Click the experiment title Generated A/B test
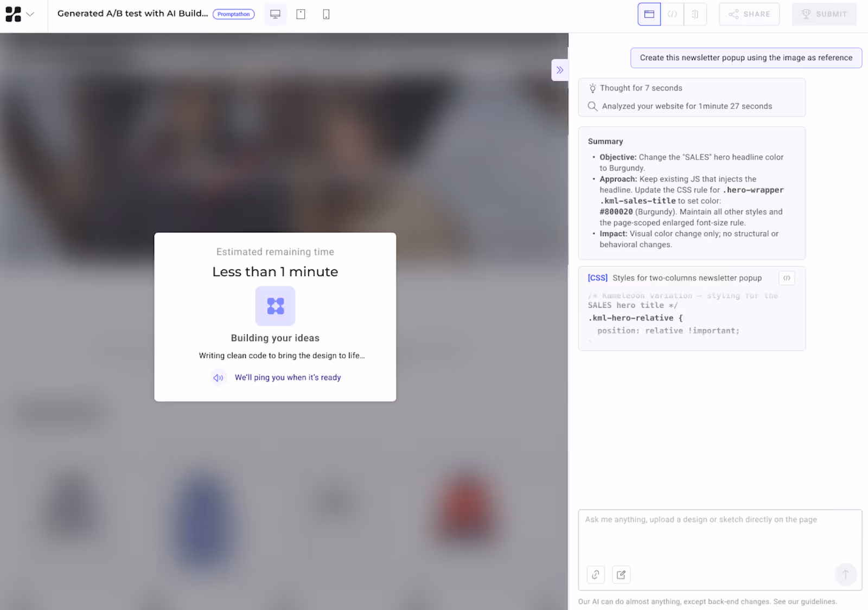Screen dimensions: 868x610 [x=132, y=14]
